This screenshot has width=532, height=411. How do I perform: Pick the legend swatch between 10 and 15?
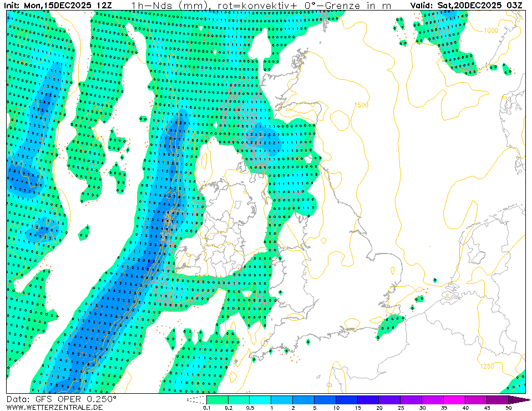coord(347,399)
